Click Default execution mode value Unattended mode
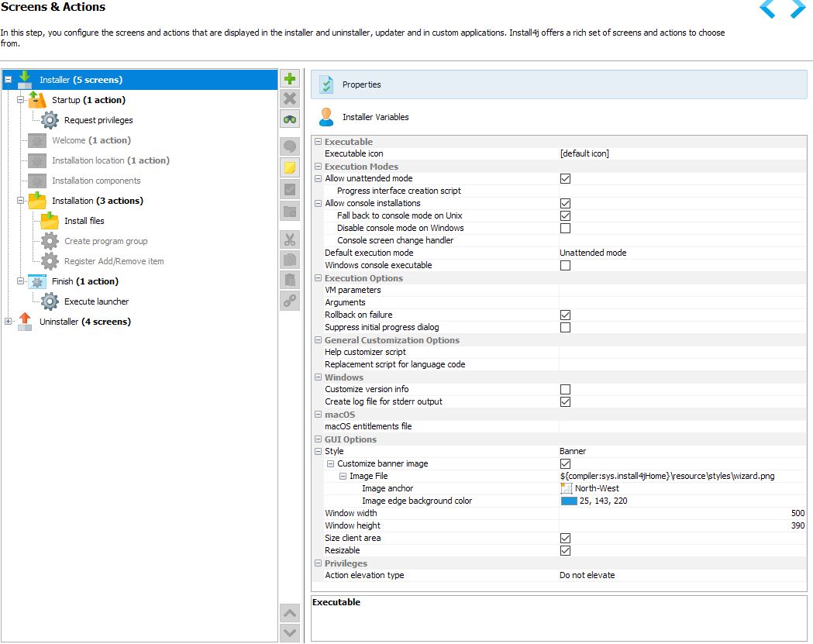 pos(593,253)
